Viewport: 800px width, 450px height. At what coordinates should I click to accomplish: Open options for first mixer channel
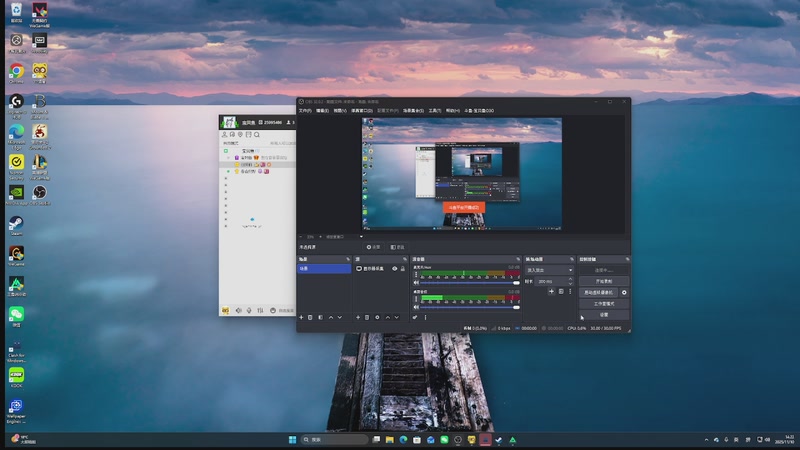pos(416,274)
